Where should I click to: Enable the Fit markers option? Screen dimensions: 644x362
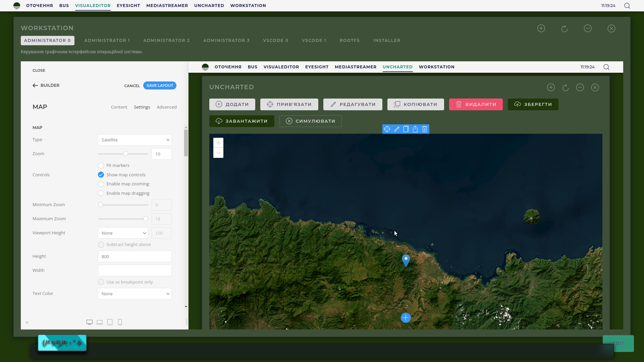(x=101, y=166)
